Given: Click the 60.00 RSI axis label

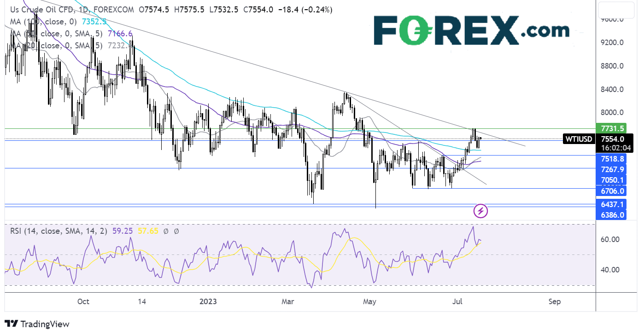Looking at the screenshot, I should click(x=610, y=239).
